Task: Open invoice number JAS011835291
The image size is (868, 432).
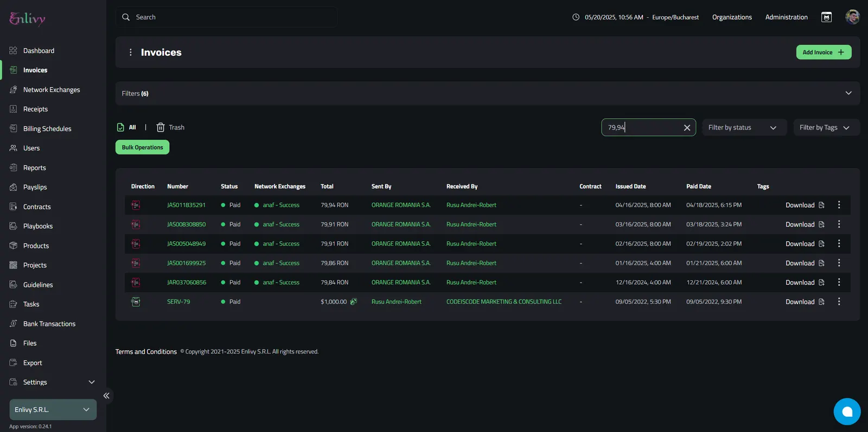Action: tap(186, 205)
